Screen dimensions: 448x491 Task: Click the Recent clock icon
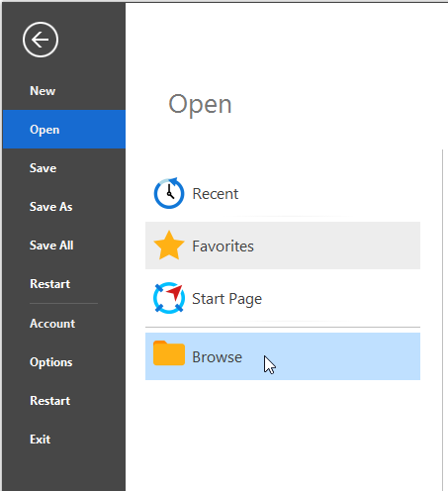169,193
